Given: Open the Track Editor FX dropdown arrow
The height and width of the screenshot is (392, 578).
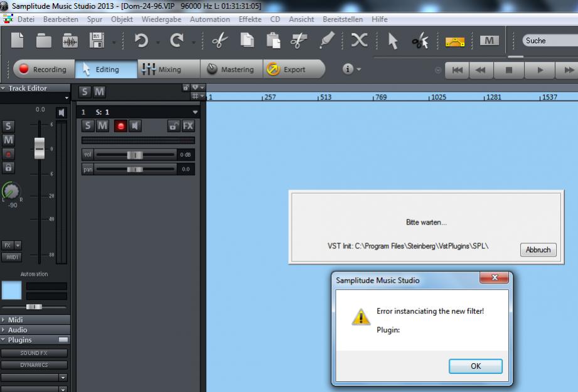Looking at the screenshot, I should click(18, 245).
